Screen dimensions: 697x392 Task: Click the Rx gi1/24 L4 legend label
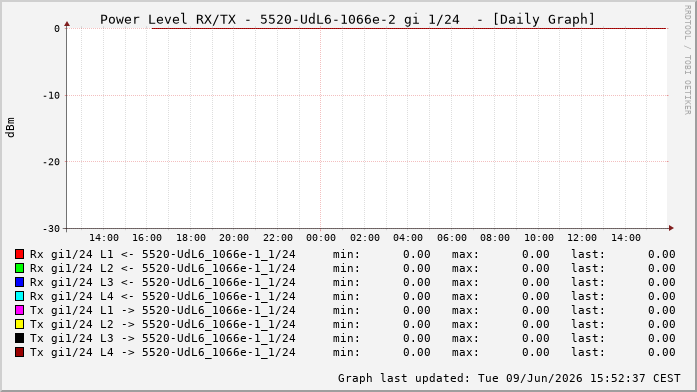click(x=162, y=296)
